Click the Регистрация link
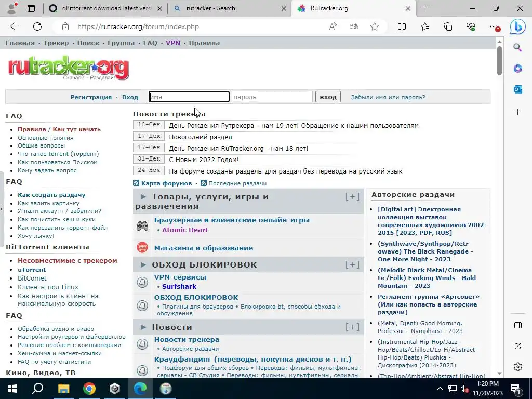The image size is (532, 399). pos(91,97)
